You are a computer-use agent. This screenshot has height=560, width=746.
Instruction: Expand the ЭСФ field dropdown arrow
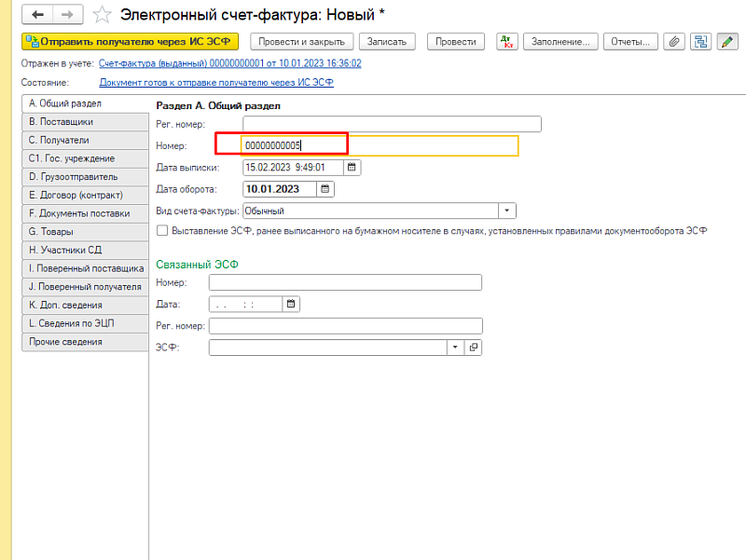455,348
